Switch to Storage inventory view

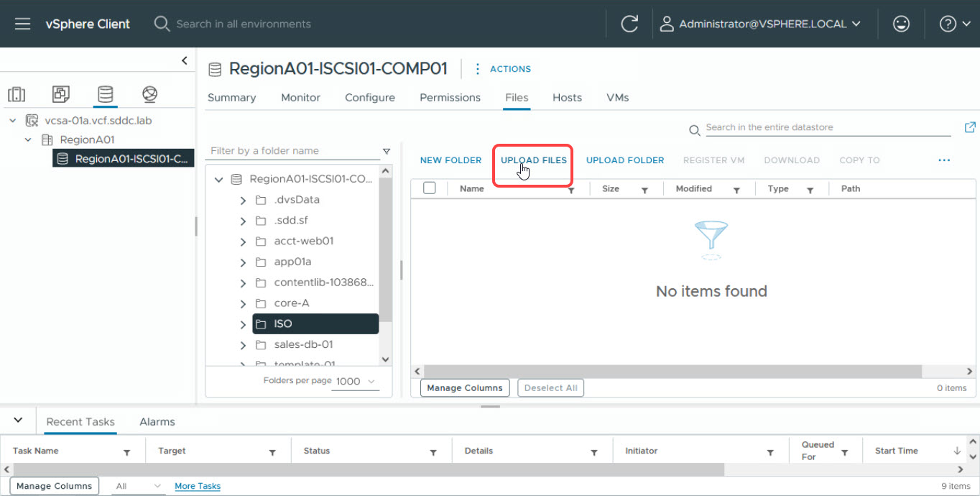coord(106,94)
